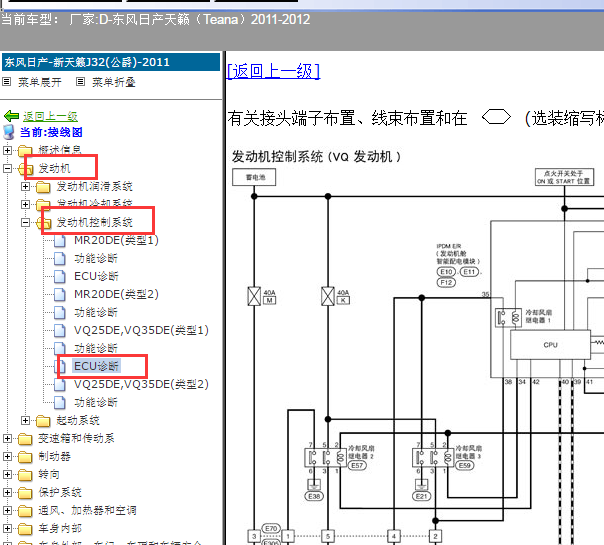Click the MR20DE(类型2) document icon
The height and width of the screenshot is (545, 604).
point(60,294)
